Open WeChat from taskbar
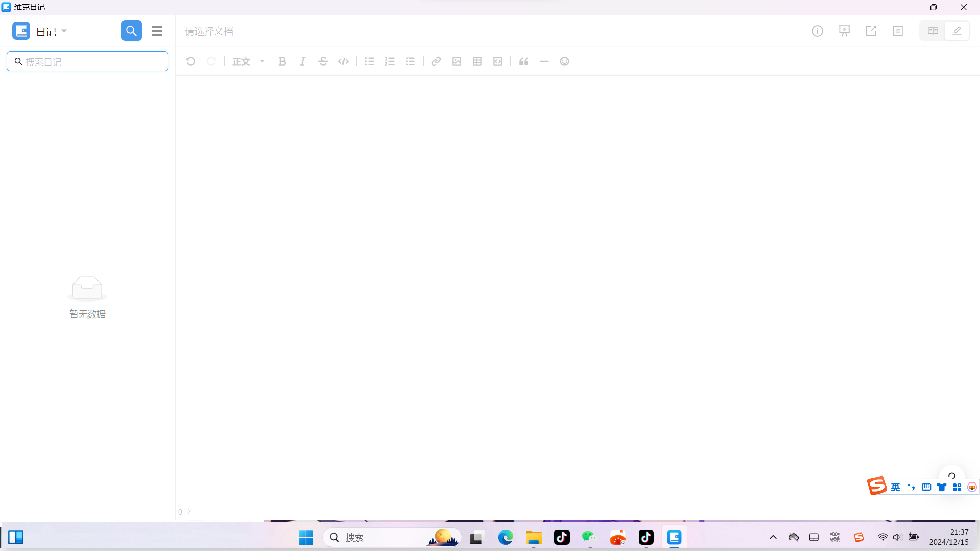The width and height of the screenshot is (980, 551). pyautogui.click(x=590, y=537)
